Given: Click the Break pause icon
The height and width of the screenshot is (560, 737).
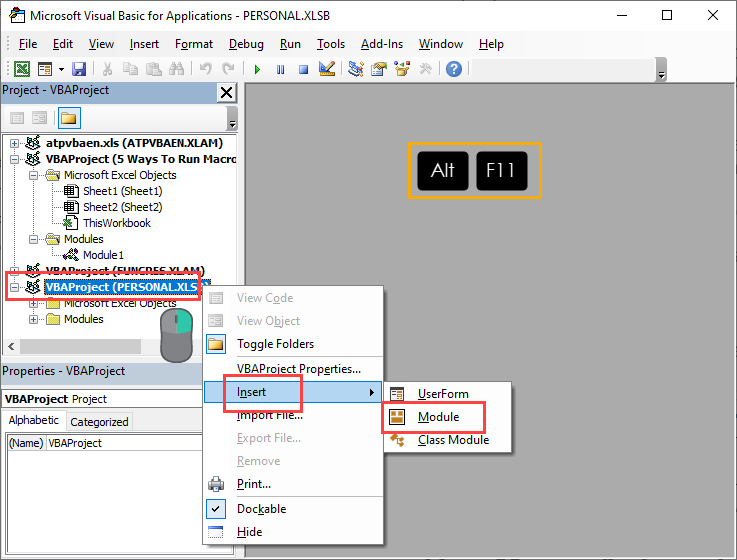Looking at the screenshot, I should tap(281, 70).
